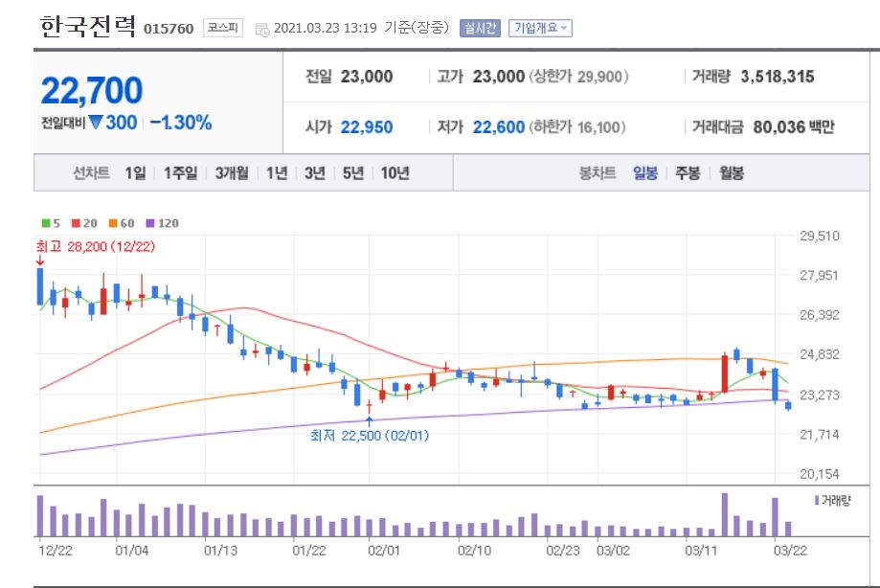Click the stock code 015760
The width and height of the screenshot is (880, 588).
coord(169,29)
